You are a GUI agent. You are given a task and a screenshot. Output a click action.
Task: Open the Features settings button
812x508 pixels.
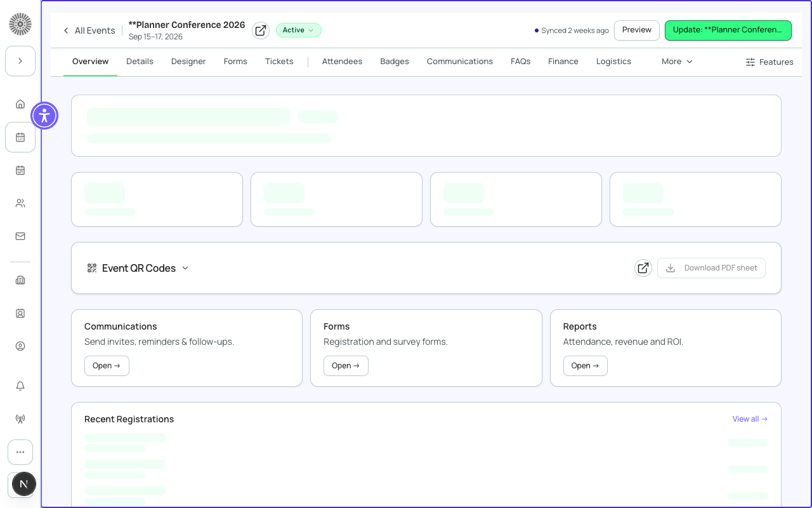pos(769,62)
